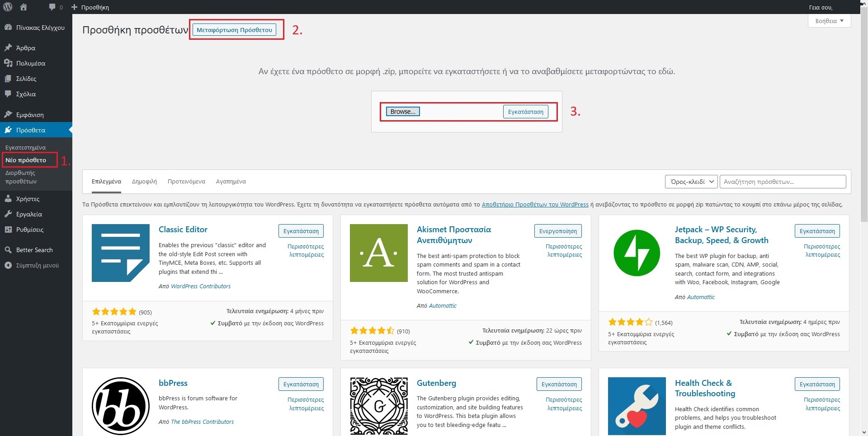Open the site home icon
Viewport: 868px width, 436px height.
pos(24,7)
